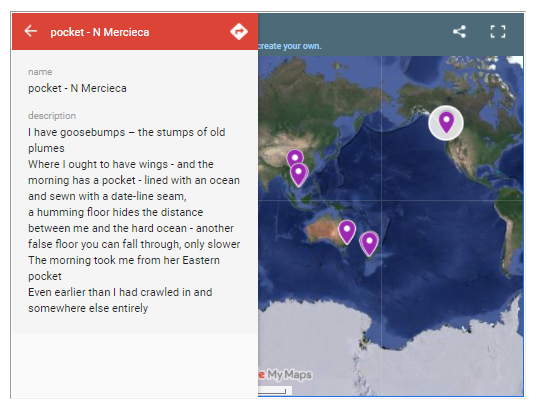Open the Google My Maps logo link
The image size is (541, 412).
click(285, 374)
